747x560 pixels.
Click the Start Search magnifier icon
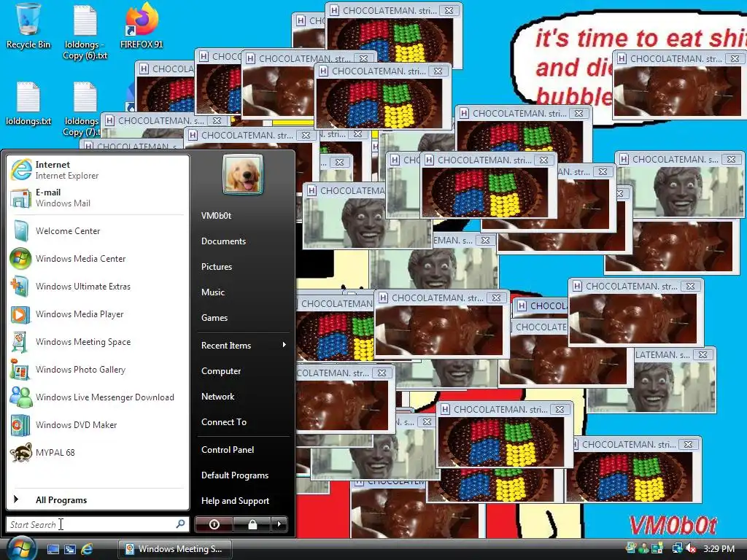point(181,524)
